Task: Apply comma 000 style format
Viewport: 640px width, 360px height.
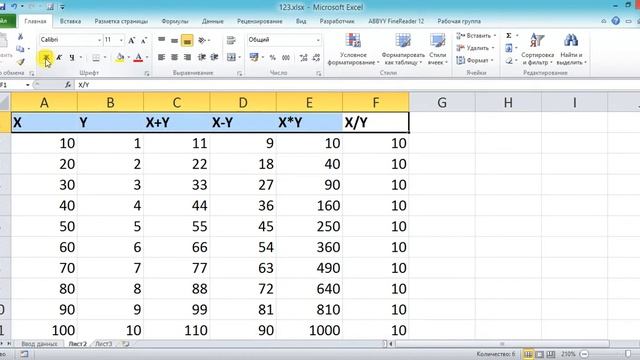Action: tap(286, 58)
